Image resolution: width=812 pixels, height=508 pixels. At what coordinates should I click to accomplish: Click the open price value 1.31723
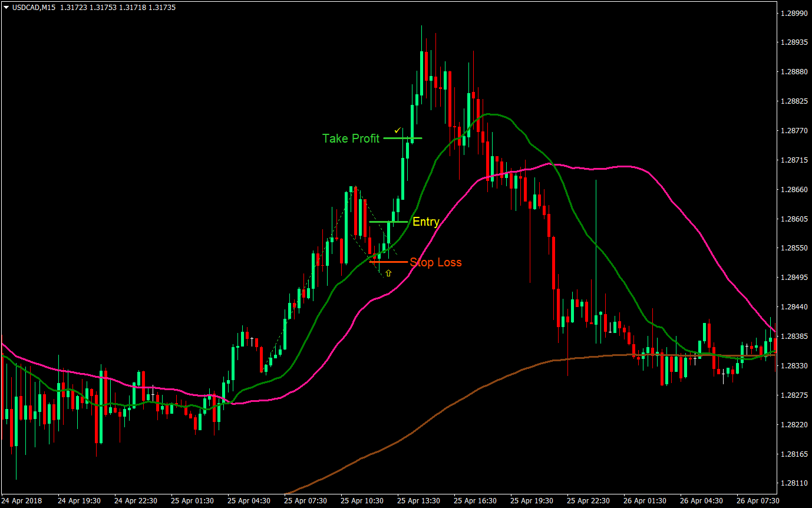coord(73,8)
